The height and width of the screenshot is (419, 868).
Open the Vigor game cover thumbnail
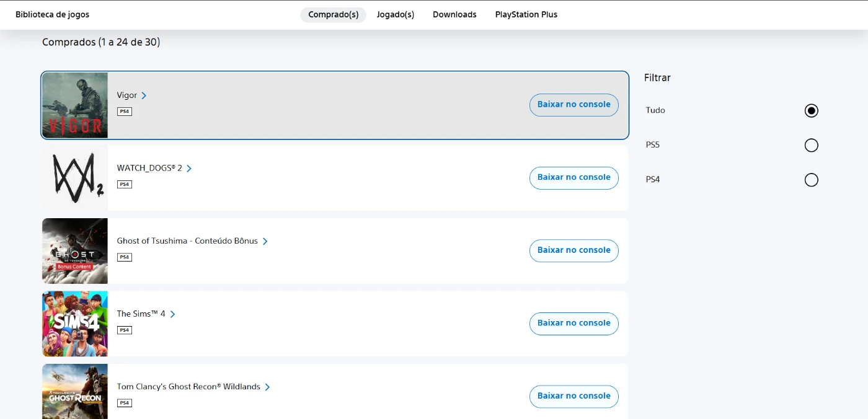pos(75,105)
